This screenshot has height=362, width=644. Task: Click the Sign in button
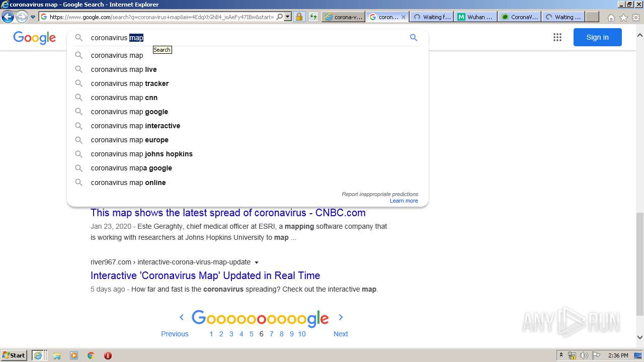(597, 37)
